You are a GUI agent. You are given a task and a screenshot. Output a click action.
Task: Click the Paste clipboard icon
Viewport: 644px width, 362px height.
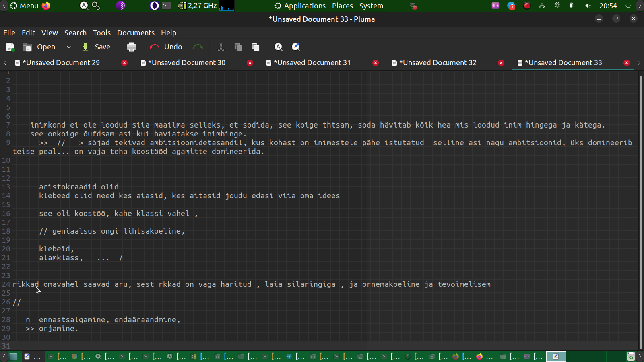[x=256, y=47]
